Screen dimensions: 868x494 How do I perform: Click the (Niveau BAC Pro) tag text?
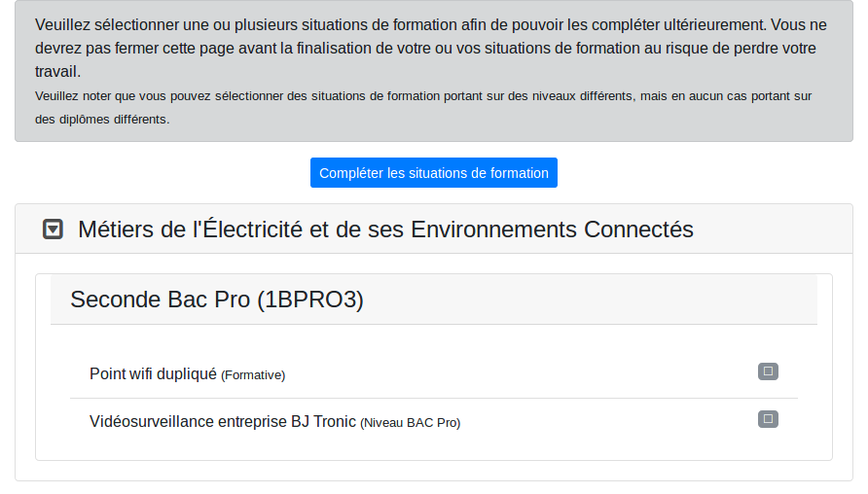point(411,423)
